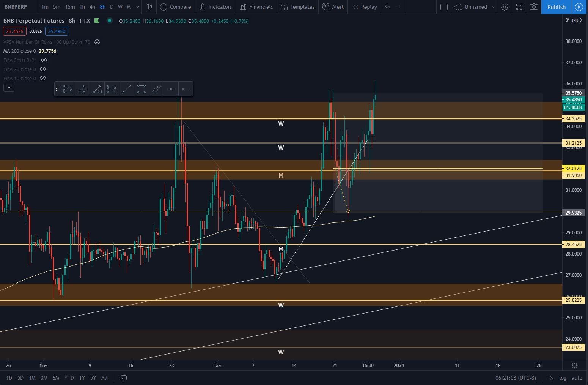The width and height of the screenshot is (588, 385).
Task: Open the Financials menu
Action: tap(256, 7)
